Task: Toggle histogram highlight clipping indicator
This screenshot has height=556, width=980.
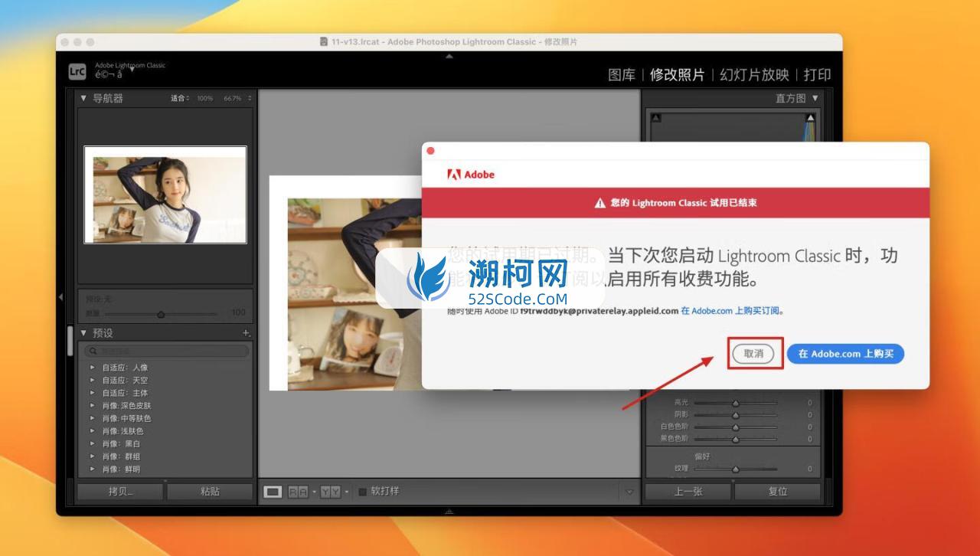Action: click(x=810, y=117)
